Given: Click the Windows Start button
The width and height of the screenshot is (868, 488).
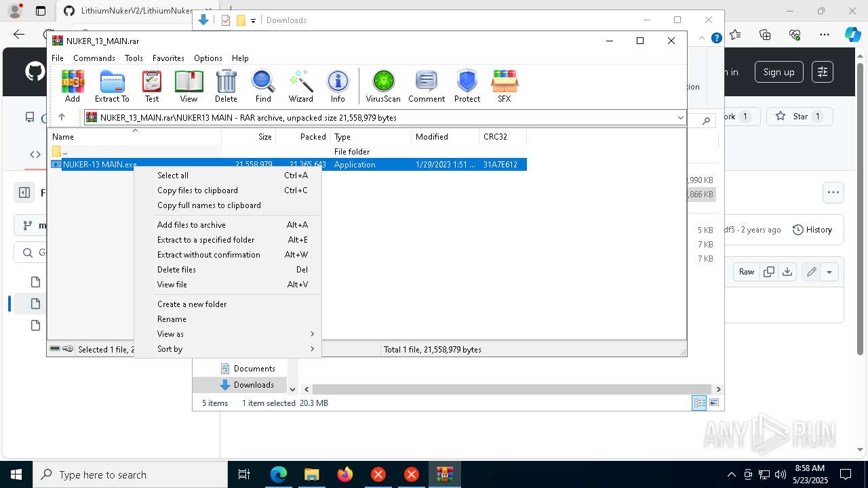Looking at the screenshot, I should click(x=16, y=474).
